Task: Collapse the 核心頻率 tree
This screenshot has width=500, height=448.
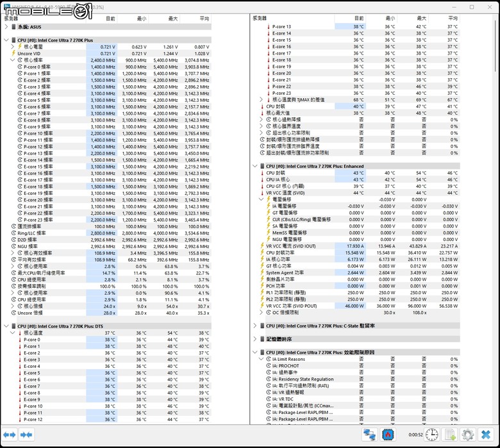Action: pyautogui.click(x=12, y=60)
